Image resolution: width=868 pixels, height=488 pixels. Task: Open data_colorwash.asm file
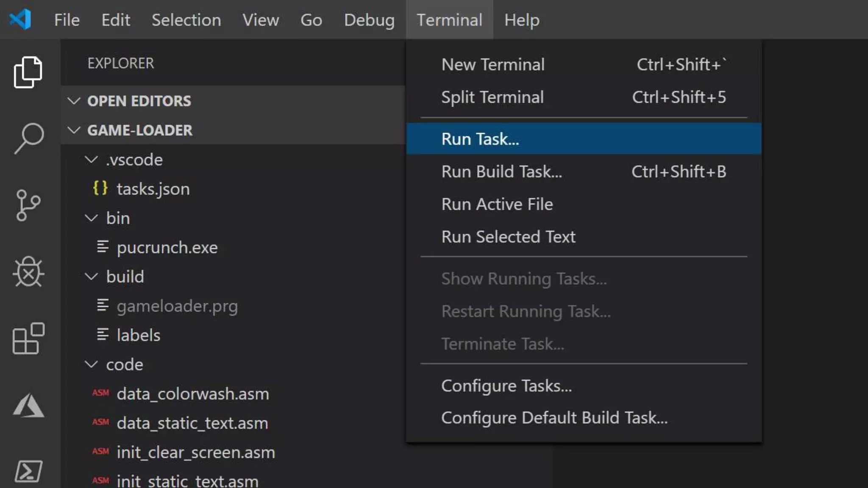click(192, 394)
